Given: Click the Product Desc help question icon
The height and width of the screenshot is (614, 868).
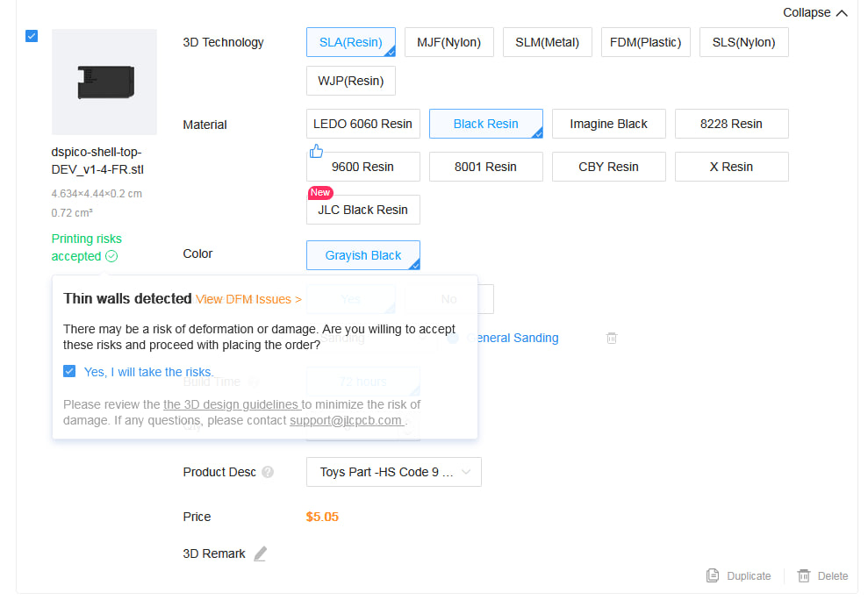Looking at the screenshot, I should click(268, 472).
